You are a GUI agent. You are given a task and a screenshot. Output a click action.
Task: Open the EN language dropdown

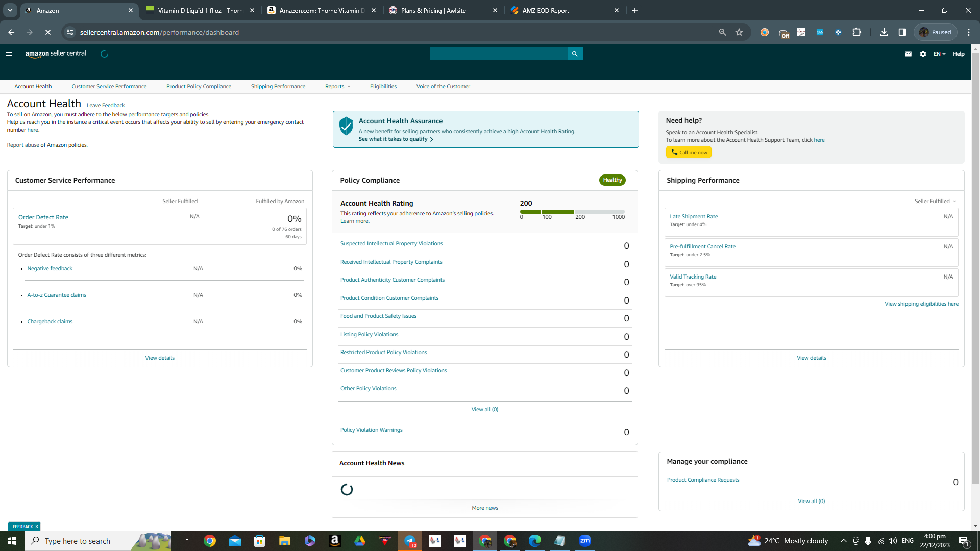pos(939,54)
